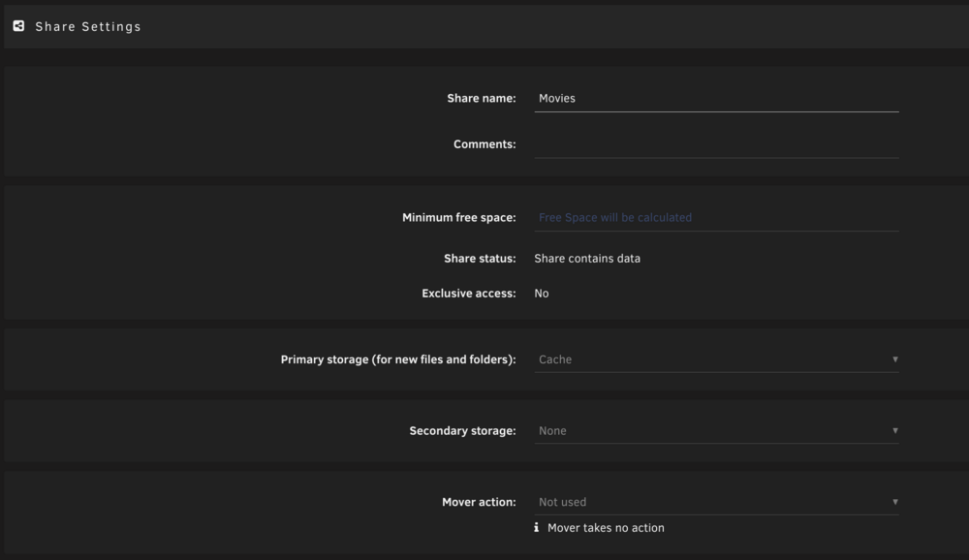The width and height of the screenshot is (969, 560).
Task: Click the Exclusive access value 'No'
Action: pyautogui.click(x=542, y=294)
